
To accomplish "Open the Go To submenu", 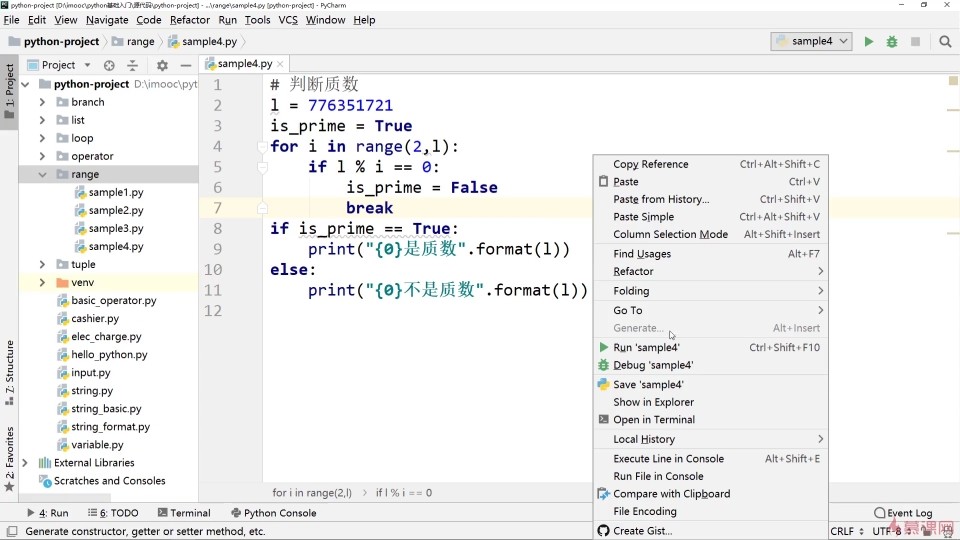I will pyautogui.click(x=711, y=310).
